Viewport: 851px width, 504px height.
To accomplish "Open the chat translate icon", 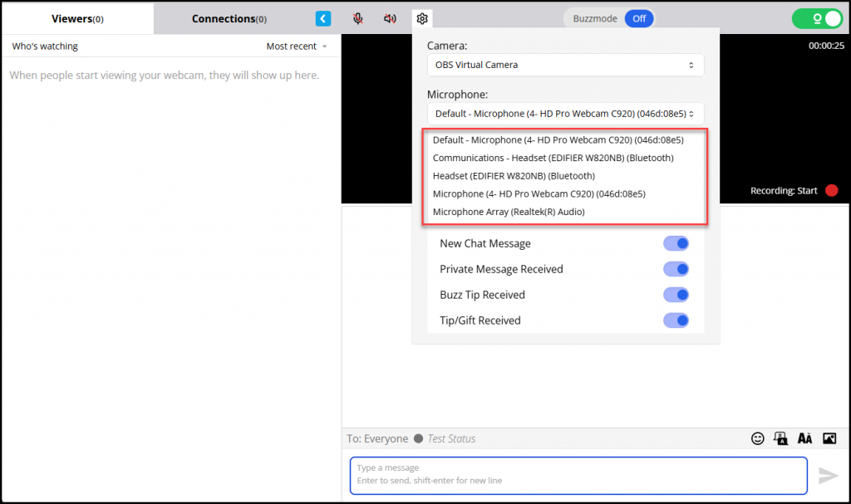I will (781, 438).
